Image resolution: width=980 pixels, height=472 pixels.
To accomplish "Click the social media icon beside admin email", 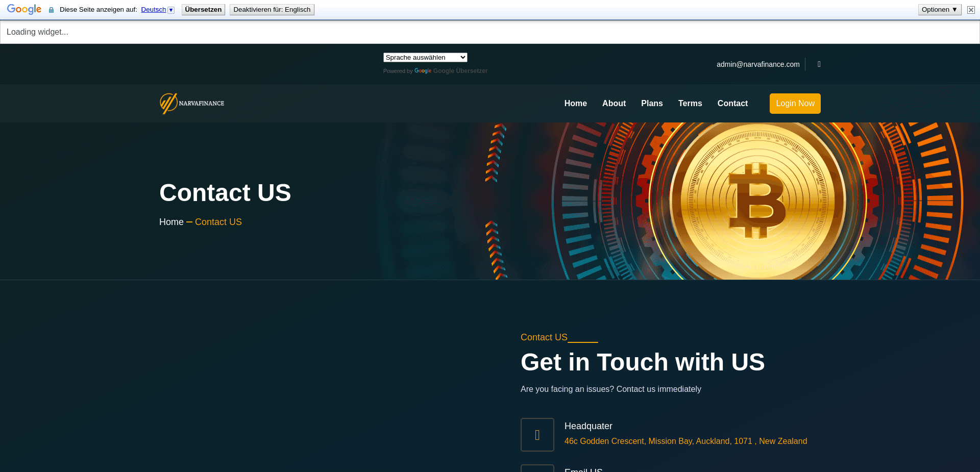I will (x=819, y=64).
